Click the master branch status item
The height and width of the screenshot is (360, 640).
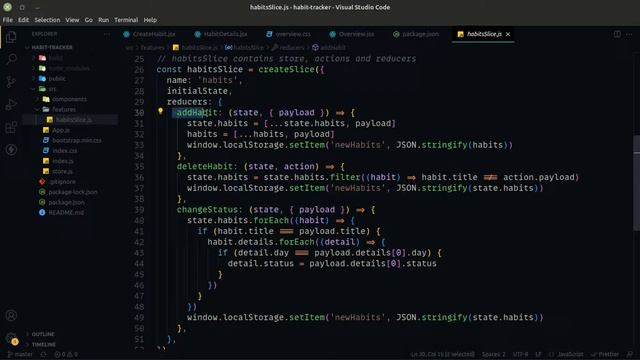[20, 354]
